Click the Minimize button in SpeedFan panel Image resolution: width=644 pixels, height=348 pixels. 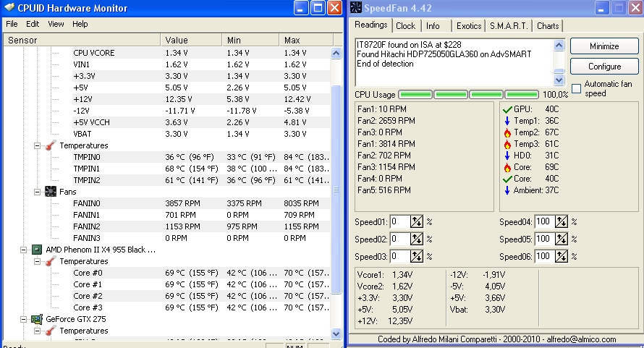click(x=604, y=46)
